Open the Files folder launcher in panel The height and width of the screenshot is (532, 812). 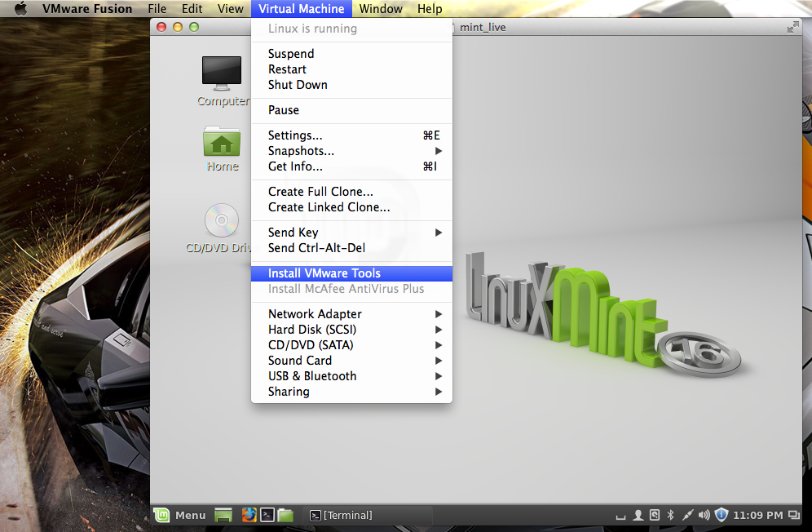[285, 515]
